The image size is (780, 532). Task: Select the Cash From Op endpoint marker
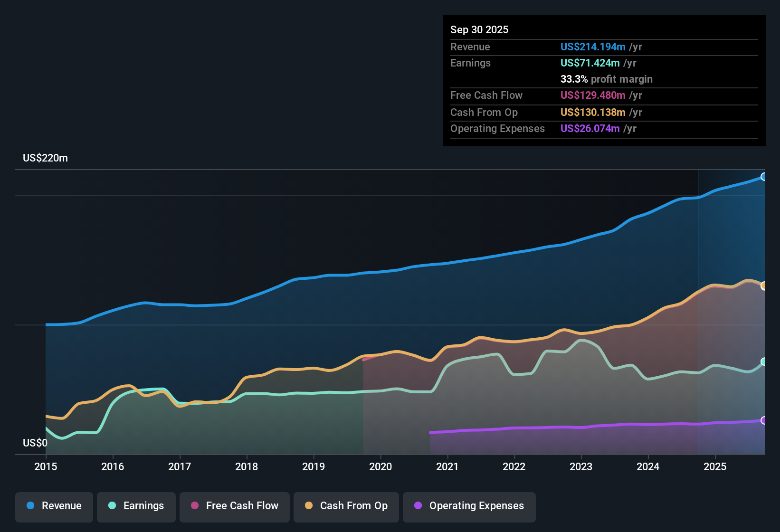tap(764, 285)
